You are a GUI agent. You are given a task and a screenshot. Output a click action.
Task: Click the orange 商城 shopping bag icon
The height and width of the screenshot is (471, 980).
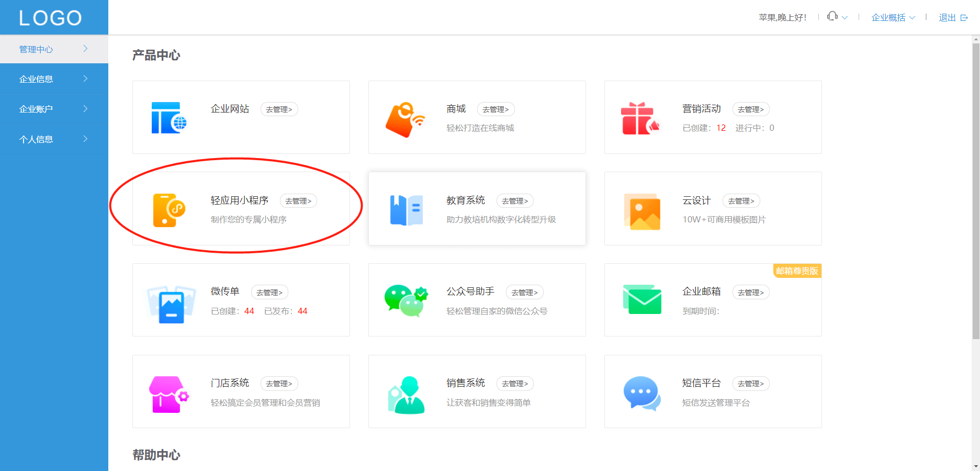(x=404, y=119)
